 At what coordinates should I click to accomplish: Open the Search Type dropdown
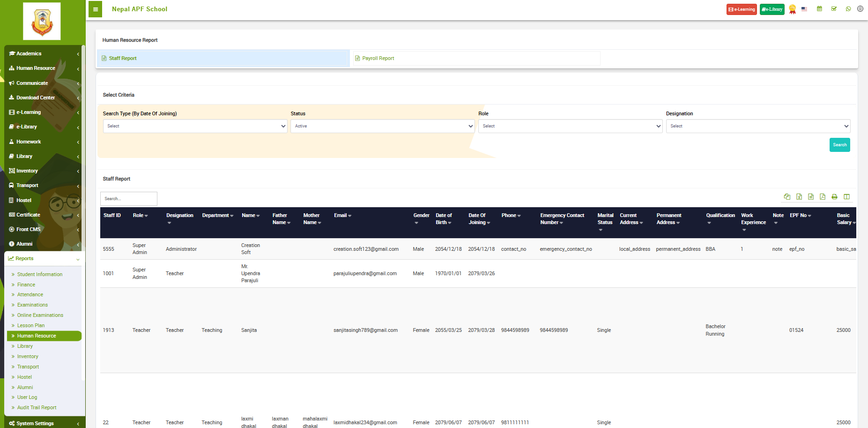pos(195,126)
